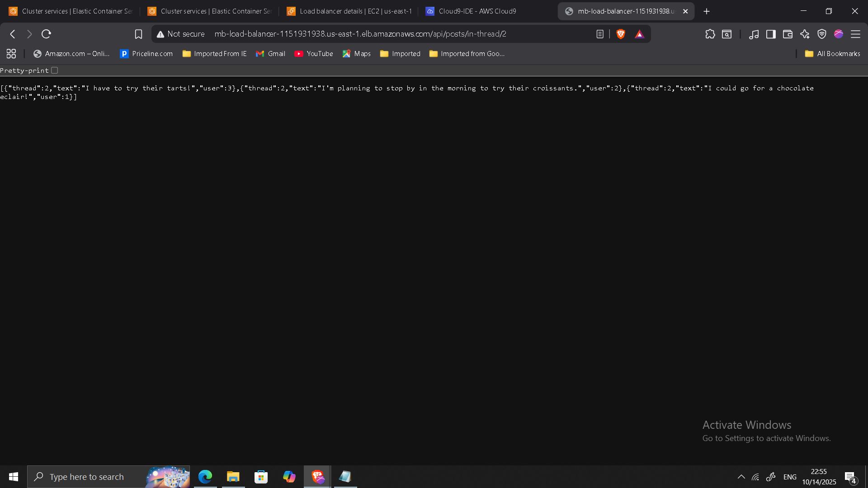Open the hamburger customization menu
868x488 pixels.
(x=856, y=34)
